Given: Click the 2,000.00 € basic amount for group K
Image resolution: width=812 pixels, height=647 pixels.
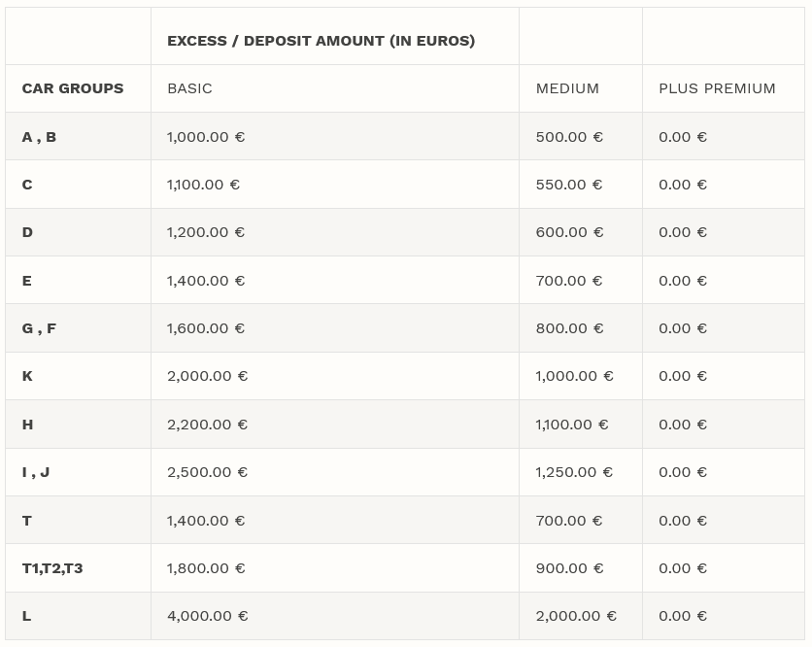Looking at the screenshot, I should tap(207, 376).
